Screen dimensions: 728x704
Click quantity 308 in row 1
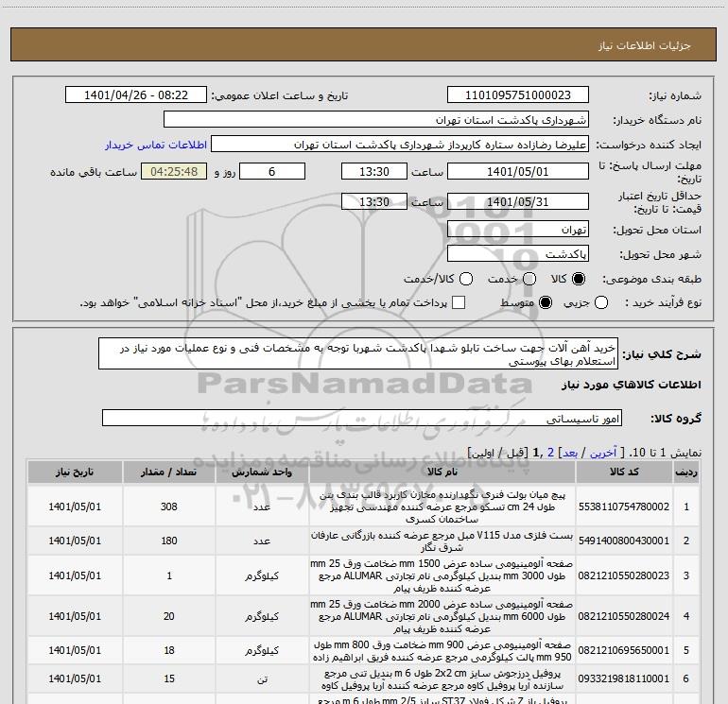[169, 507]
